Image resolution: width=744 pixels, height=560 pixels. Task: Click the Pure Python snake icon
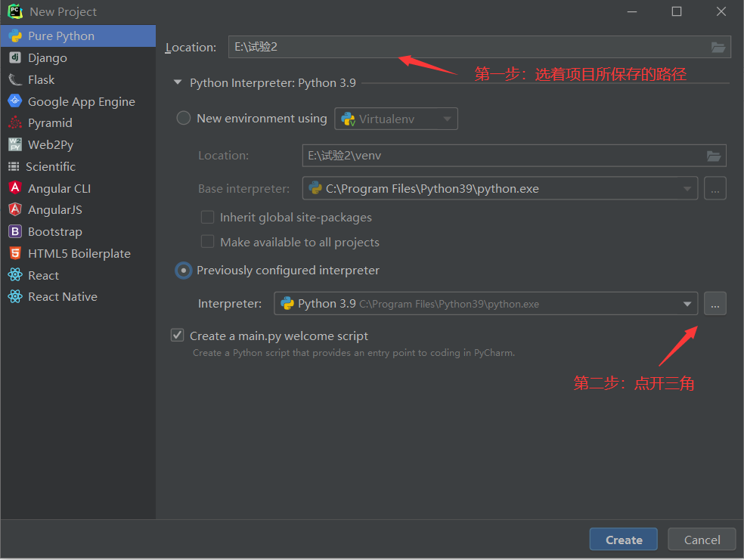pos(15,36)
